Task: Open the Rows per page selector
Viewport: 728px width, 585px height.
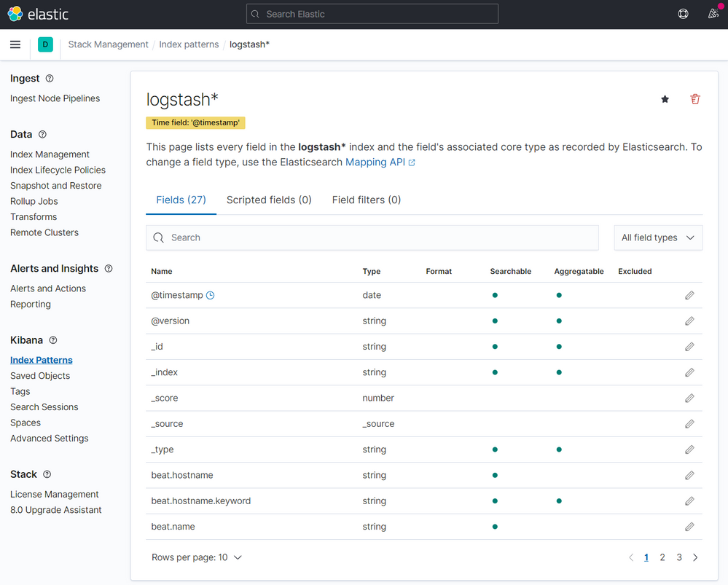Action: tap(197, 557)
